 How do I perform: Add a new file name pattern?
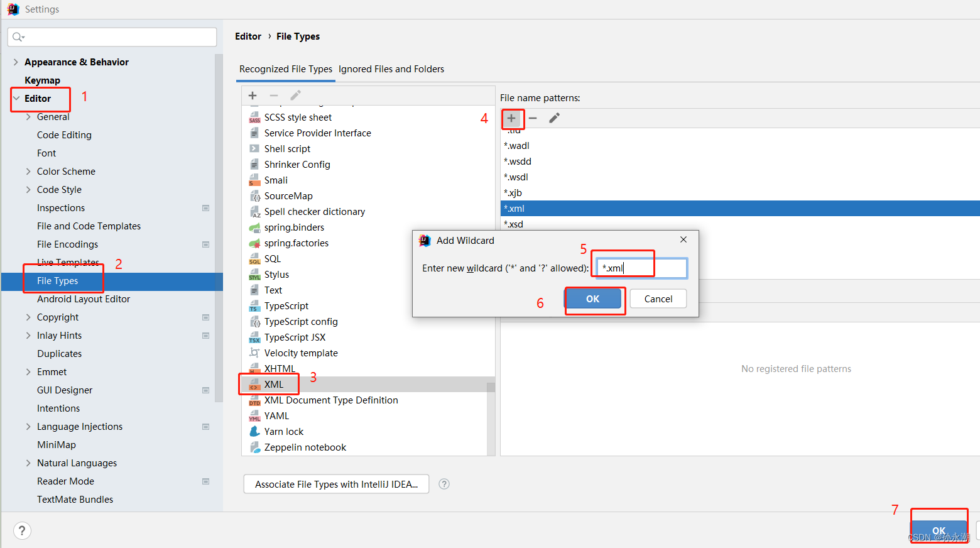click(511, 118)
